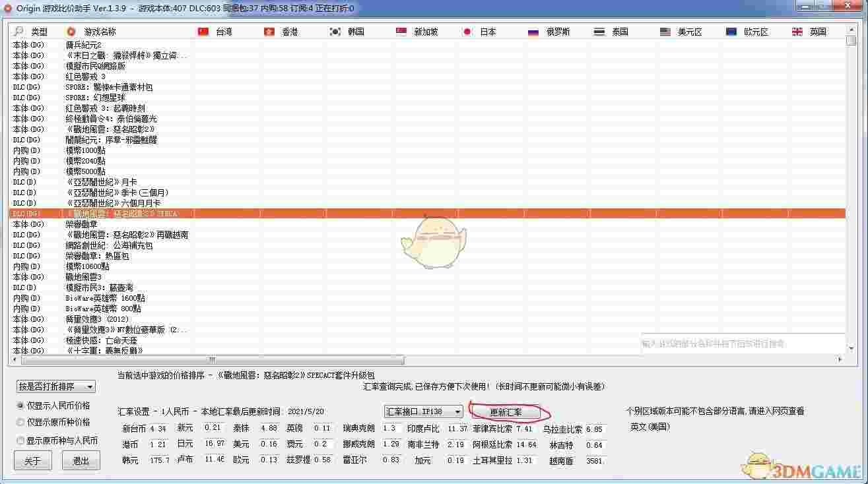Screen dimensions: 868x484
Task: Select the UK flag icon
Action: coord(796,31)
